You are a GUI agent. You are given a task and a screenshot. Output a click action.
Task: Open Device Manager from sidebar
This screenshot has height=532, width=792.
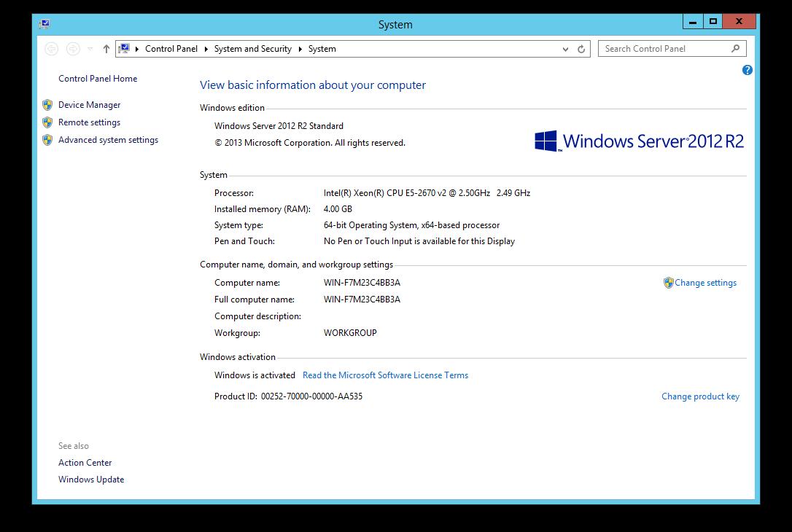89,105
